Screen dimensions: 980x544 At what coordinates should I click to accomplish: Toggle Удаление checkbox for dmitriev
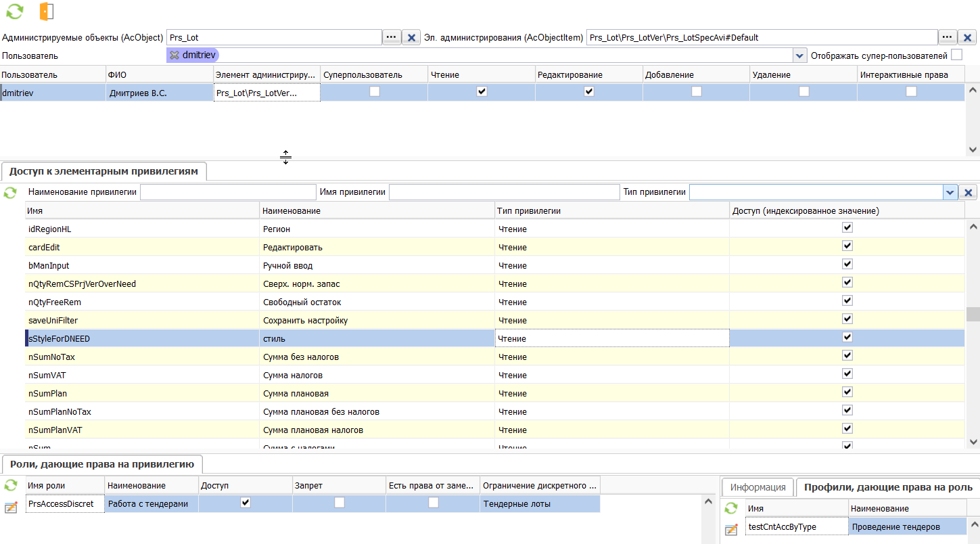803,92
